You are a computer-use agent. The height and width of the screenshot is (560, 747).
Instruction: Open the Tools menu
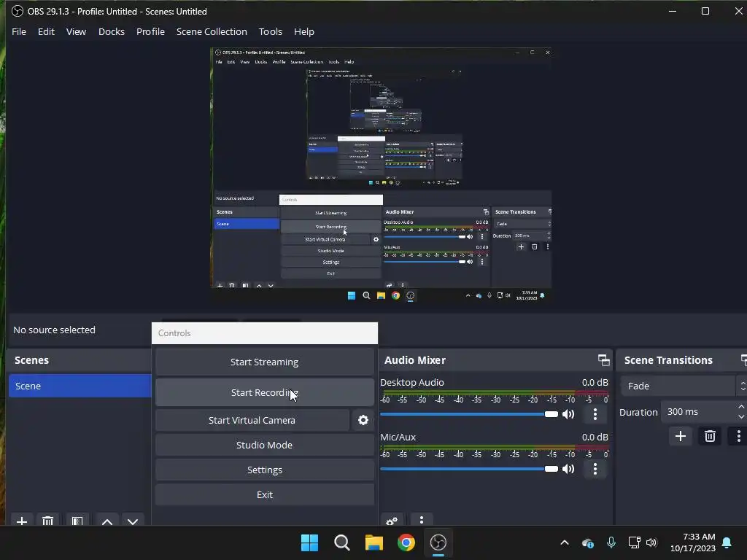point(270,31)
